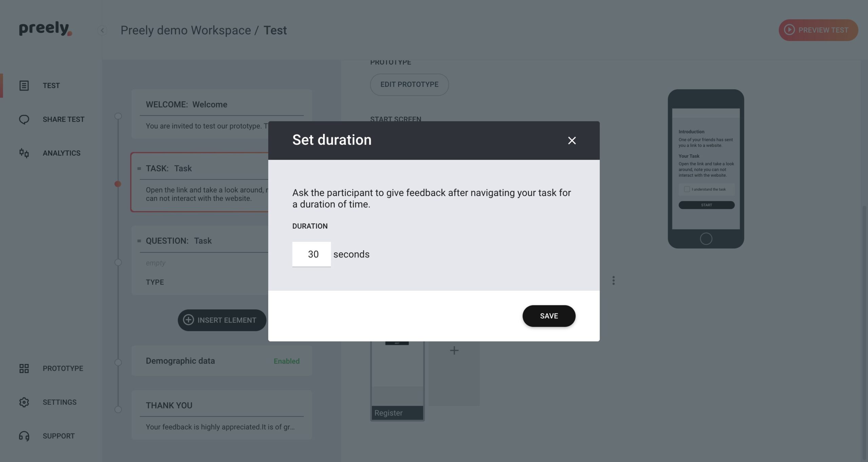The width and height of the screenshot is (868, 462).
Task: Open the Prototype grid icon
Action: 24,368
